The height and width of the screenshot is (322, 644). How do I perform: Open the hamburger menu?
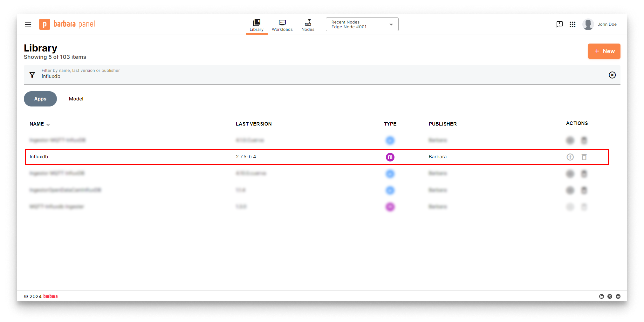(28, 24)
